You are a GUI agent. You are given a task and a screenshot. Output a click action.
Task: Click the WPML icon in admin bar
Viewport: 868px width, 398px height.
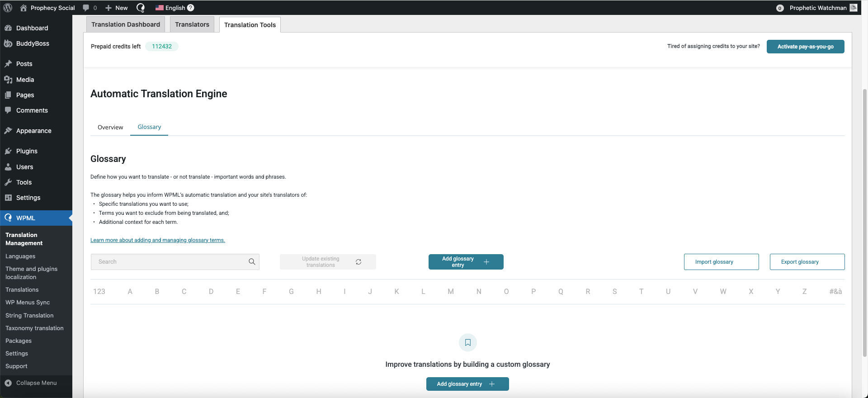141,8
